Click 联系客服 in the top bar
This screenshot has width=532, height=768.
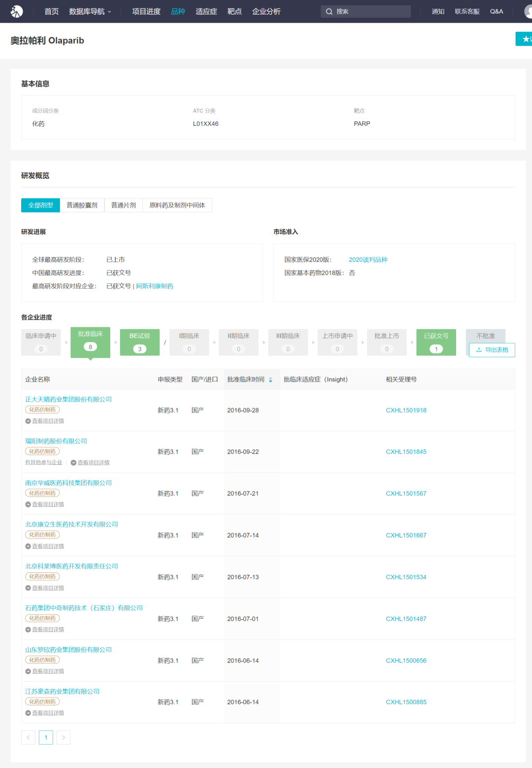(x=467, y=11)
